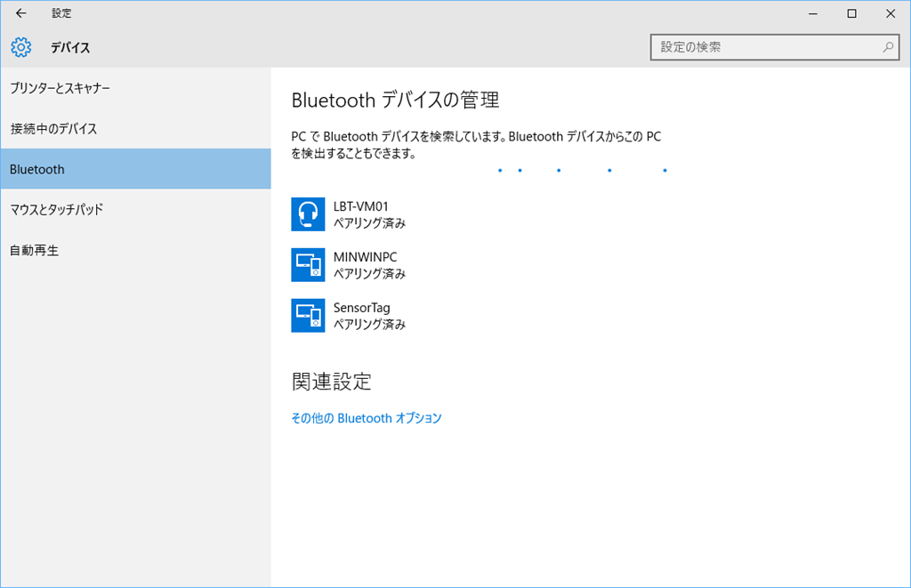The width and height of the screenshot is (911, 588).
Task: Select the LBT-VM01 headset icon
Action: [308, 214]
